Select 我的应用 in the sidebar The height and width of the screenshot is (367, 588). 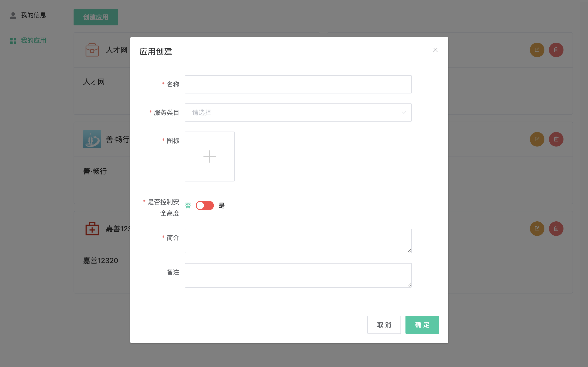(x=33, y=41)
